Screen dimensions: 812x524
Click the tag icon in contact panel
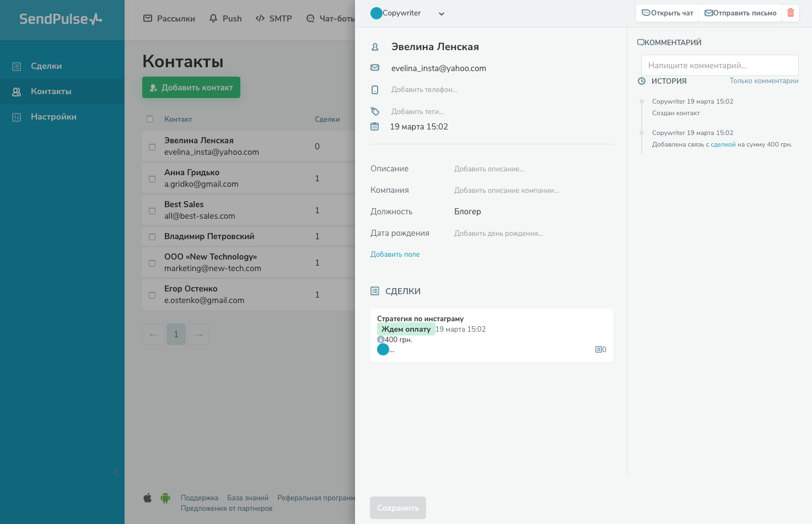click(375, 111)
